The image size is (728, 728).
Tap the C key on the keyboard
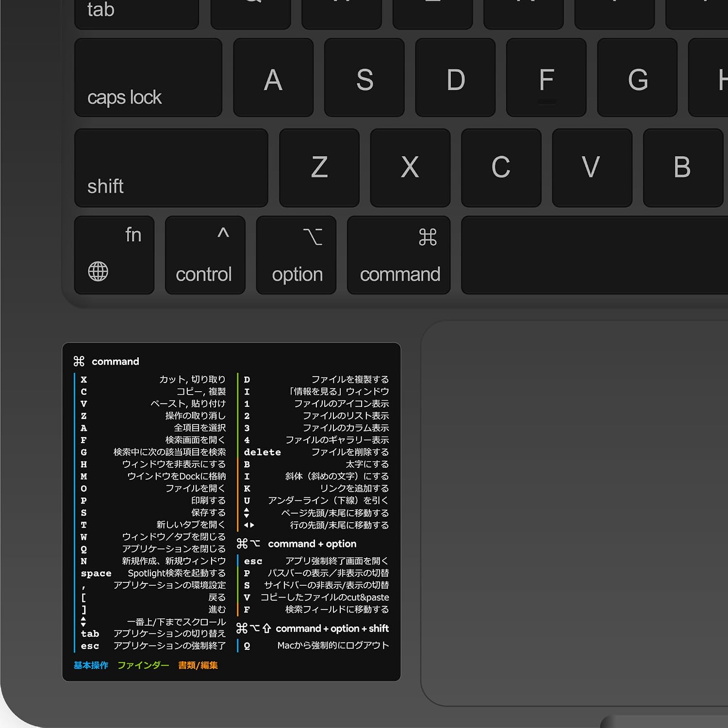pyautogui.click(x=501, y=168)
